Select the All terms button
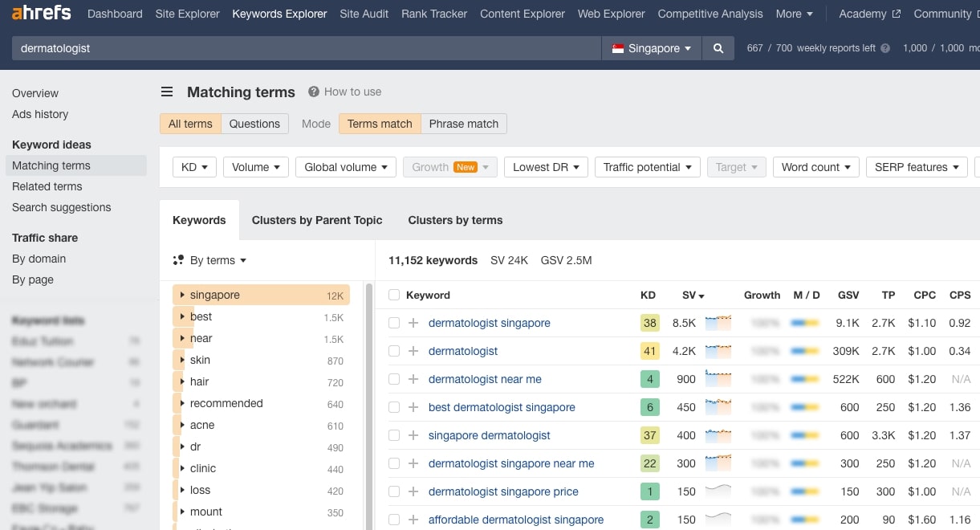 pyautogui.click(x=190, y=124)
